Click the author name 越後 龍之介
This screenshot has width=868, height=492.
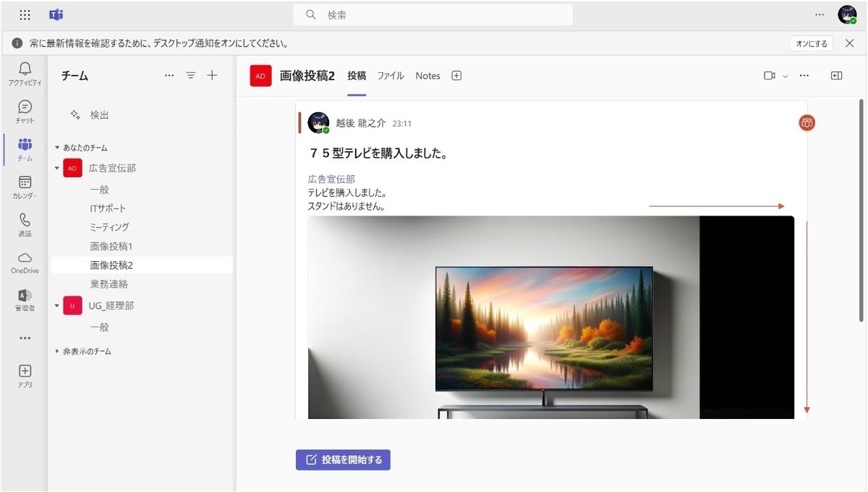[x=361, y=124]
